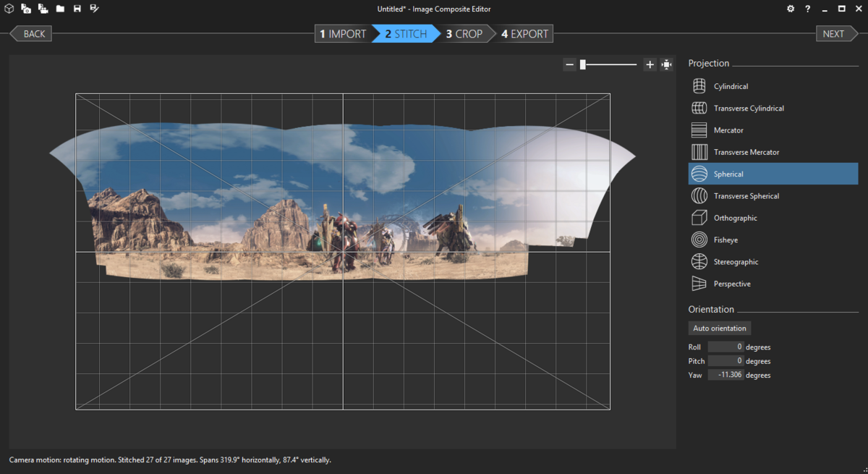This screenshot has width=868, height=474.
Task: Select Perspective projection icon
Action: [x=699, y=284]
